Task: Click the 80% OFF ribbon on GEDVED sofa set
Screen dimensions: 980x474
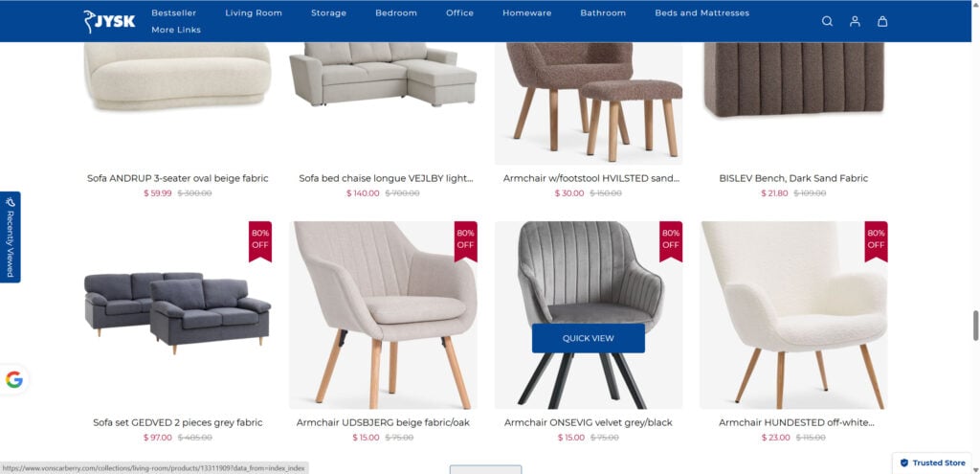Action: [x=260, y=240]
